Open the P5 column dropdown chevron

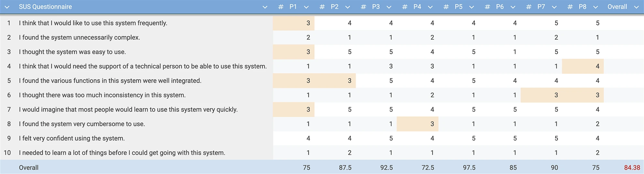[x=472, y=7]
